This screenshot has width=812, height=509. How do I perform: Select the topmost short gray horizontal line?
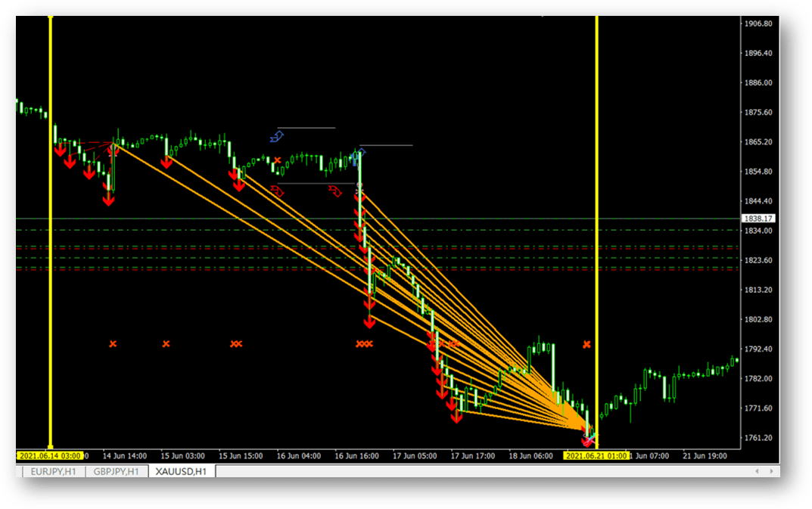pos(306,128)
